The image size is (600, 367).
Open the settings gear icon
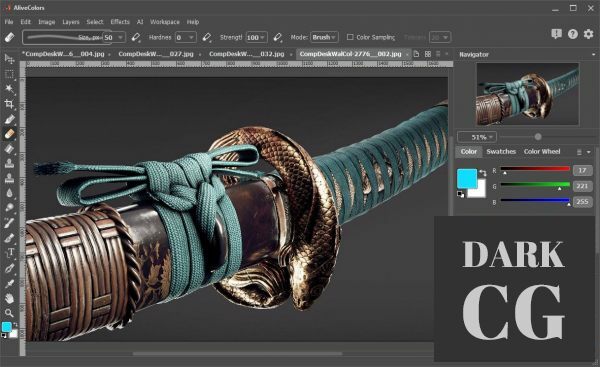(x=588, y=34)
